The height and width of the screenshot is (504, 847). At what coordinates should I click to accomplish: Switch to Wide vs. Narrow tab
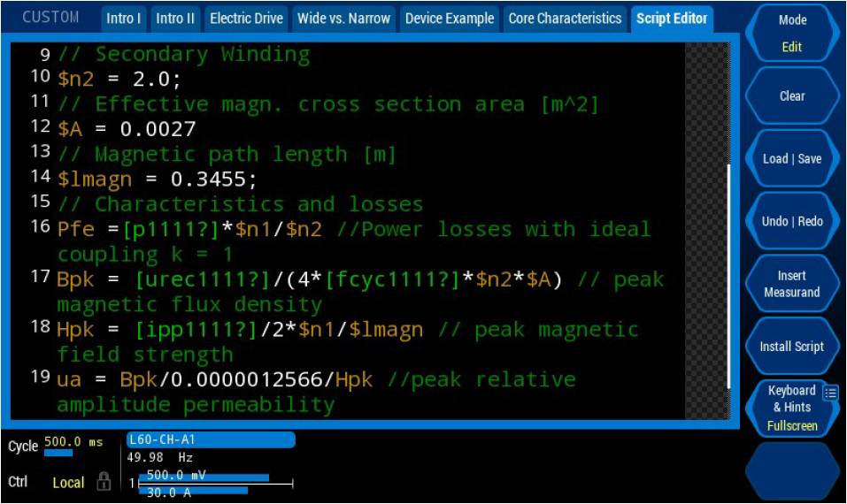[343, 19]
